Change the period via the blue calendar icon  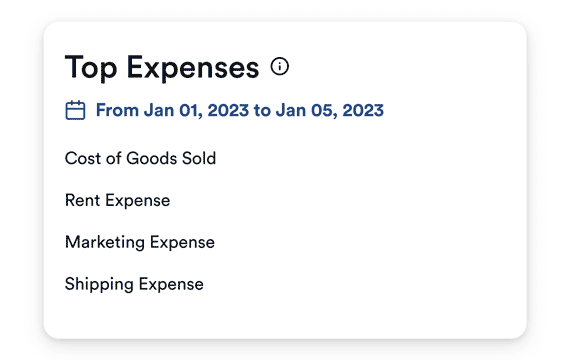click(x=75, y=110)
